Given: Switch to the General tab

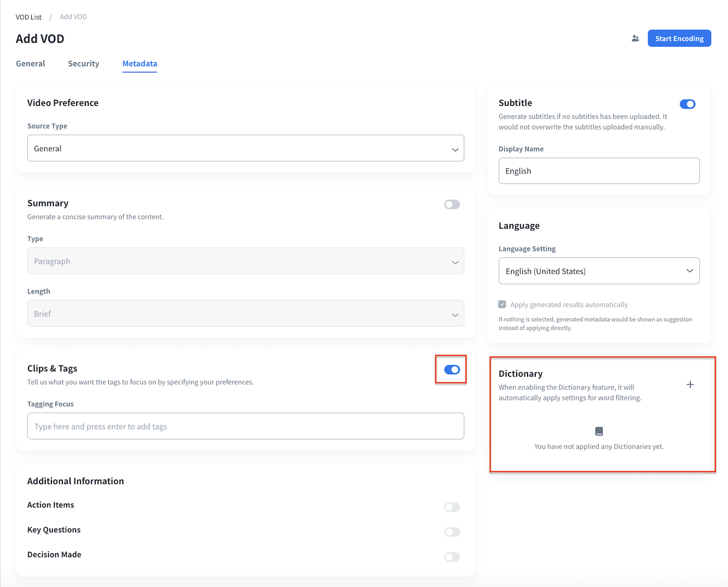Looking at the screenshot, I should 30,64.
